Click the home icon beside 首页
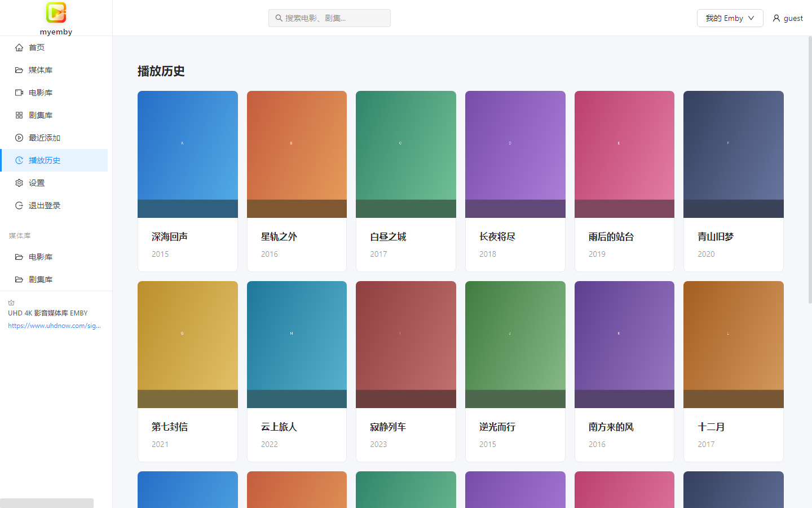 point(19,47)
